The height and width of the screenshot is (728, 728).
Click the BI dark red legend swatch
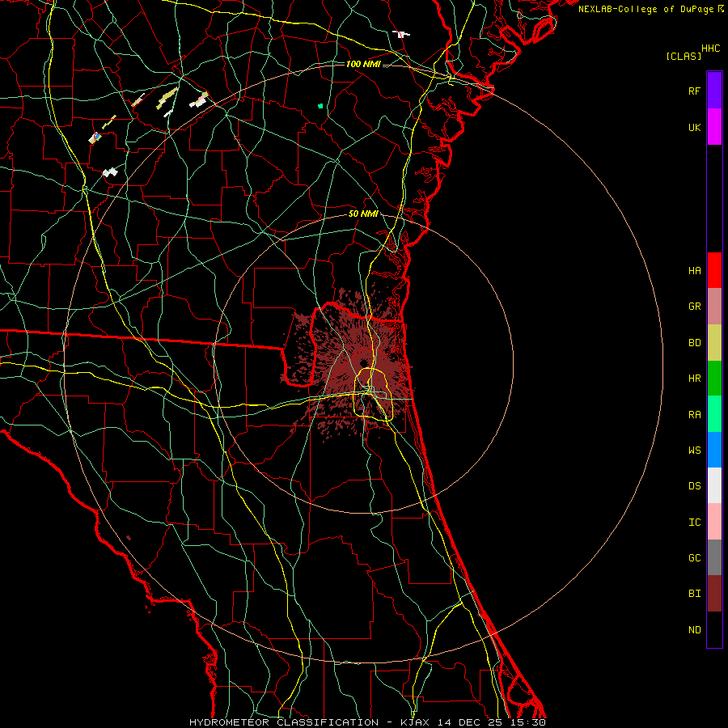[x=714, y=594]
